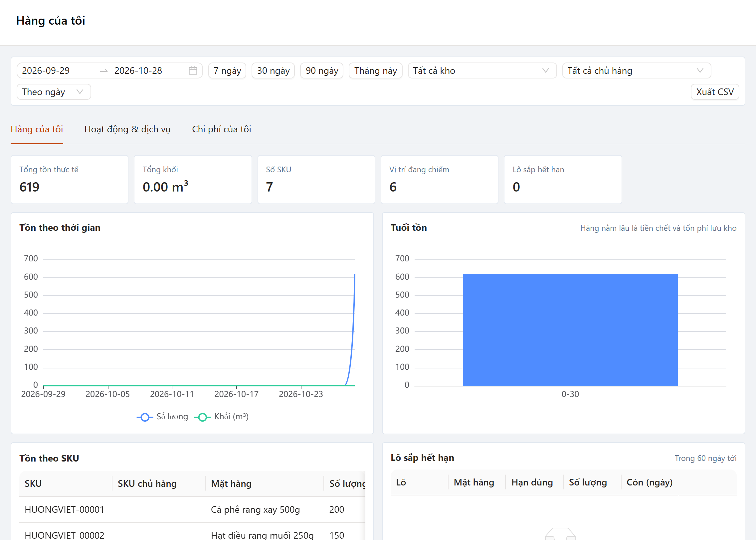Screen dimensions: 756x540
Task: Click Mặt hàng header in Tồn theo SKU
Action: (265, 483)
